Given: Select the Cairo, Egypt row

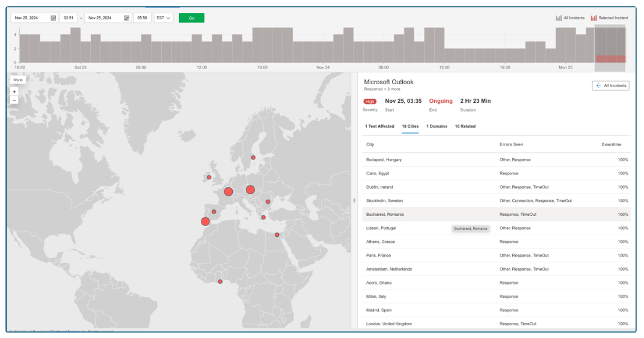Looking at the screenshot, I should pyautogui.click(x=497, y=173).
